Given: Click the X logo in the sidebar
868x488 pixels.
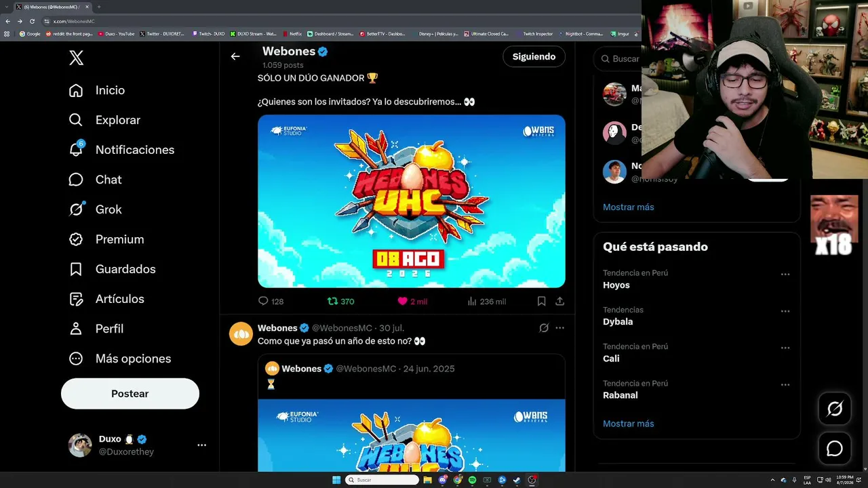Looking at the screenshot, I should point(77,58).
